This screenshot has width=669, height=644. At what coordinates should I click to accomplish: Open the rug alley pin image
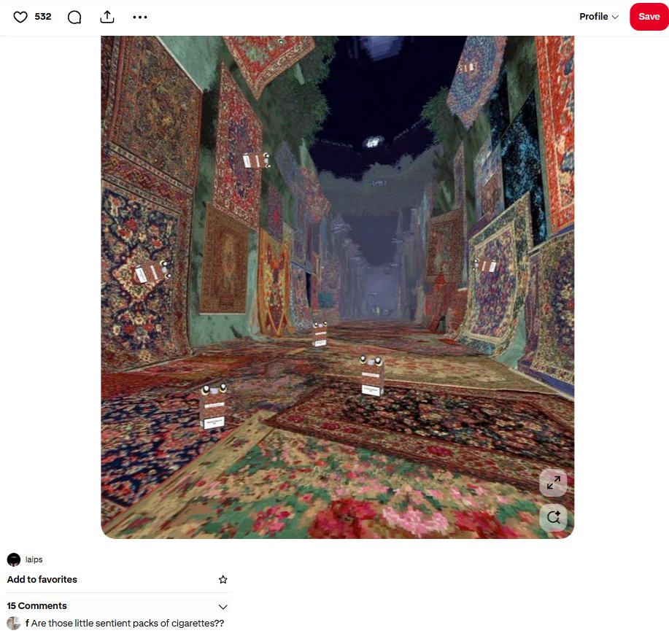[338, 287]
